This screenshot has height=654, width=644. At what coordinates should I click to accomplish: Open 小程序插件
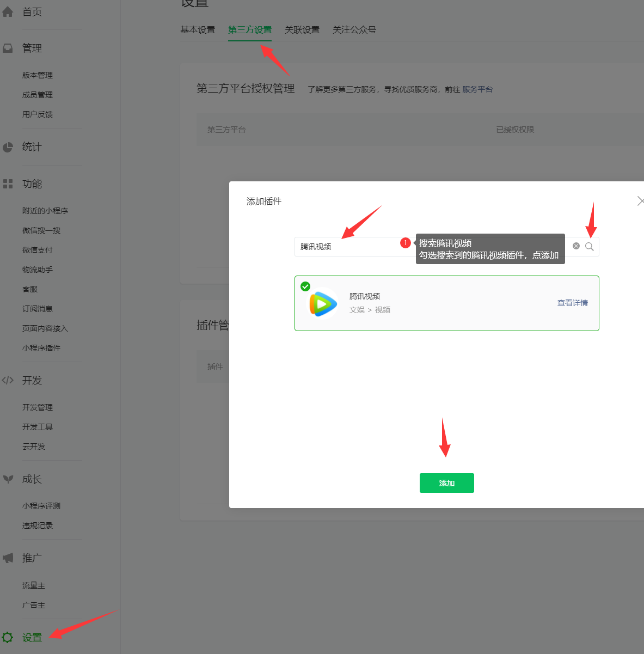(41, 348)
